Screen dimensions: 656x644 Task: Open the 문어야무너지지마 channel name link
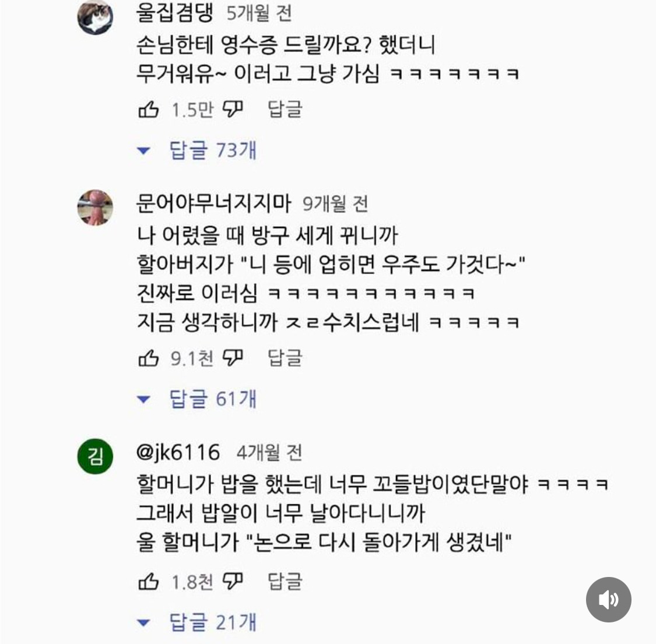[213, 203]
